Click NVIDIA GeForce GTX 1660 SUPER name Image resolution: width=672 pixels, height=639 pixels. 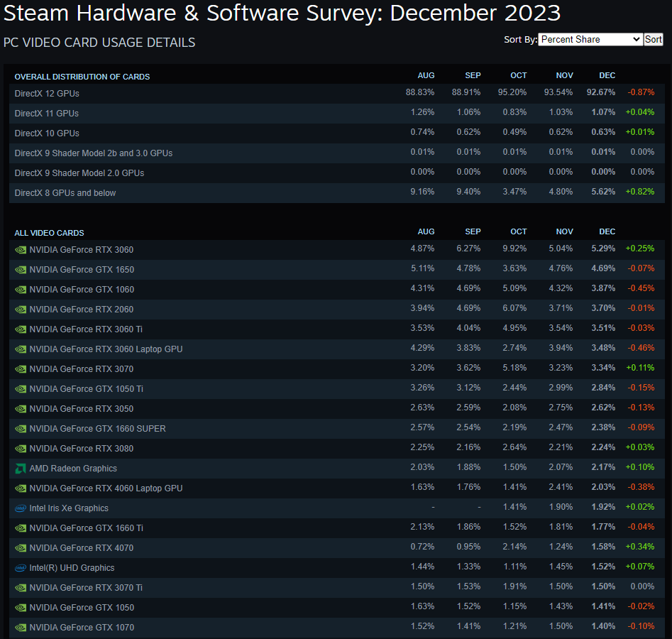[x=98, y=429]
